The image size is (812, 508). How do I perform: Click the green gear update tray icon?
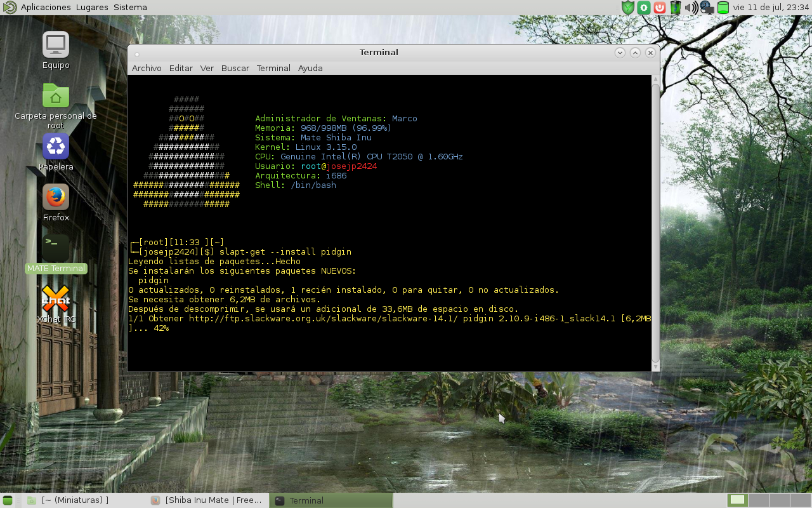(644, 8)
